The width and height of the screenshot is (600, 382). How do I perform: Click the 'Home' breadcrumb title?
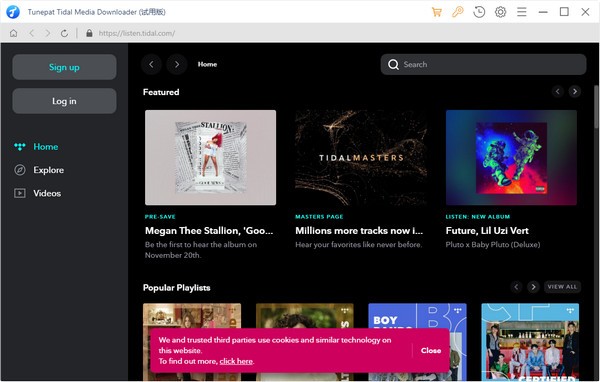tap(207, 64)
